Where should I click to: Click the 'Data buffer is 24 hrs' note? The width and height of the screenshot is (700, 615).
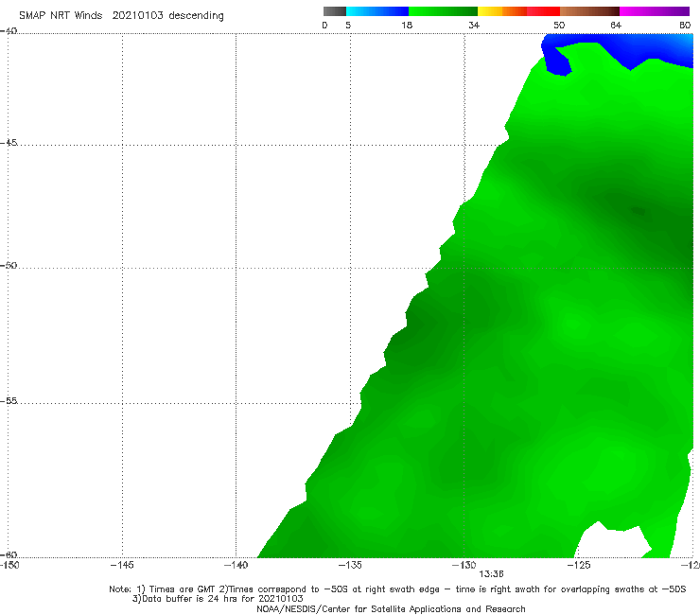218,599
